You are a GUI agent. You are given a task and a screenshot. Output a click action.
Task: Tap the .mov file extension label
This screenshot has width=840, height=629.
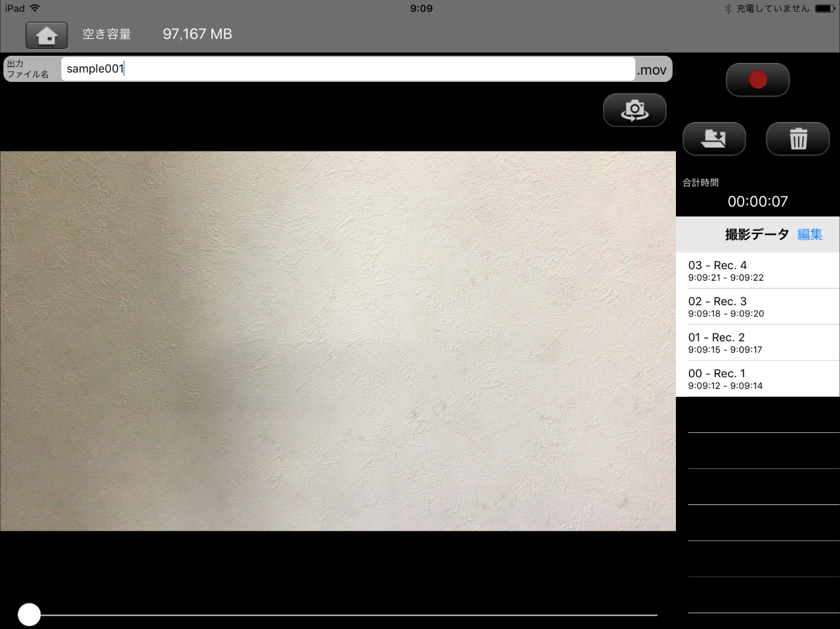(652, 70)
